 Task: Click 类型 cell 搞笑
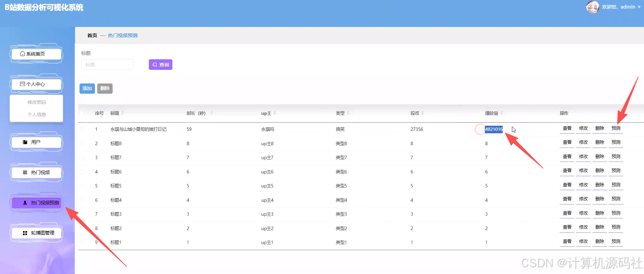(x=340, y=130)
